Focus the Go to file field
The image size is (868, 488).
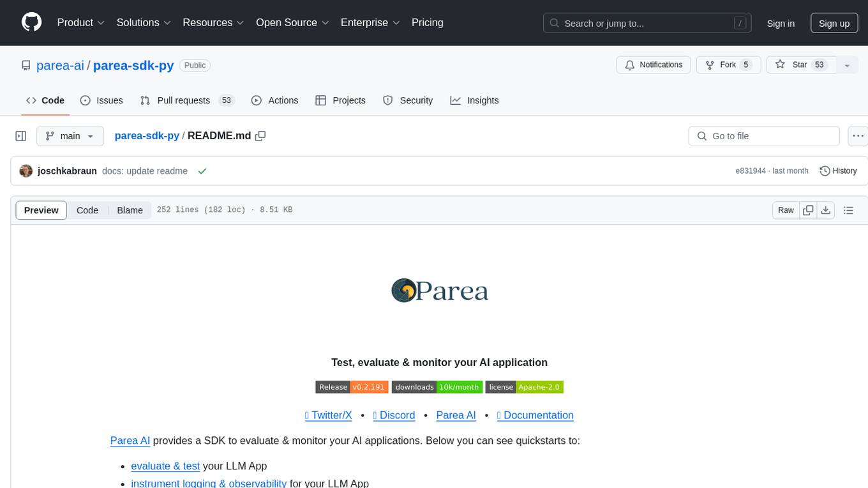tap(764, 136)
